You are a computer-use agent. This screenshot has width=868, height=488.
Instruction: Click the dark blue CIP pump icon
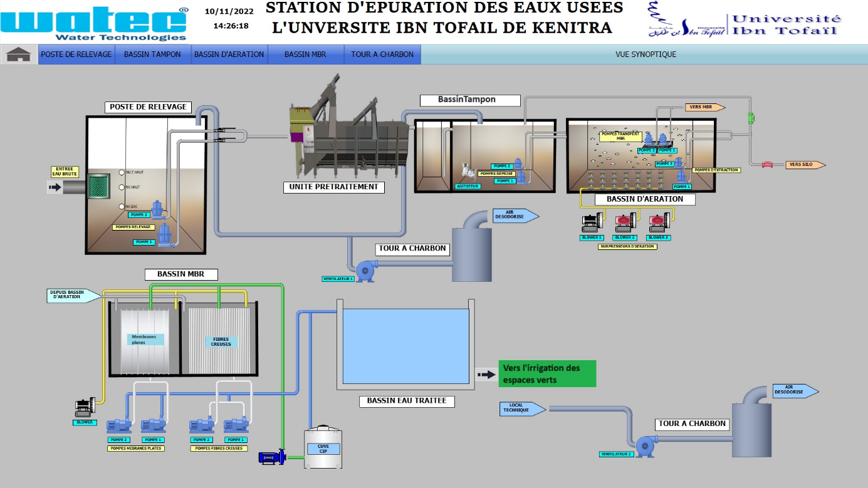click(272, 457)
